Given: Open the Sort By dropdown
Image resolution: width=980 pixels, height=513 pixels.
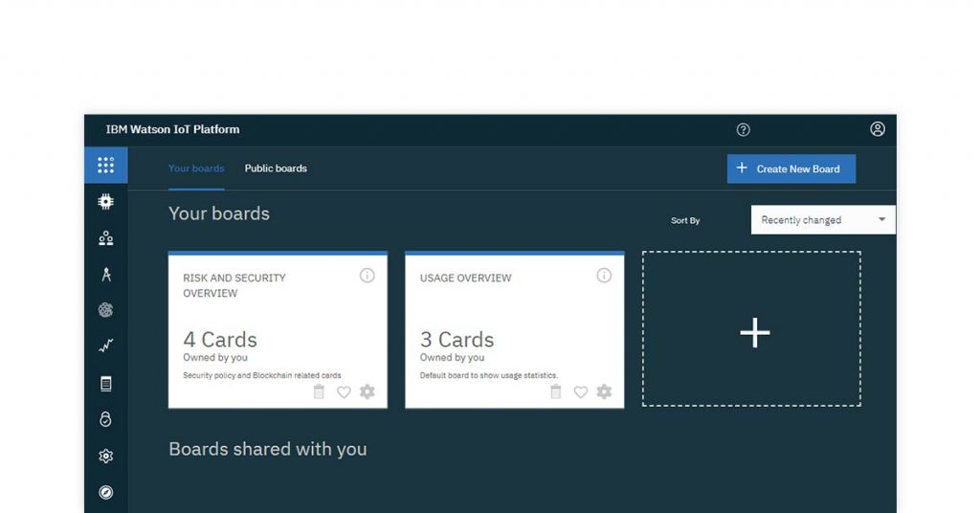Looking at the screenshot, I should 823,220.
